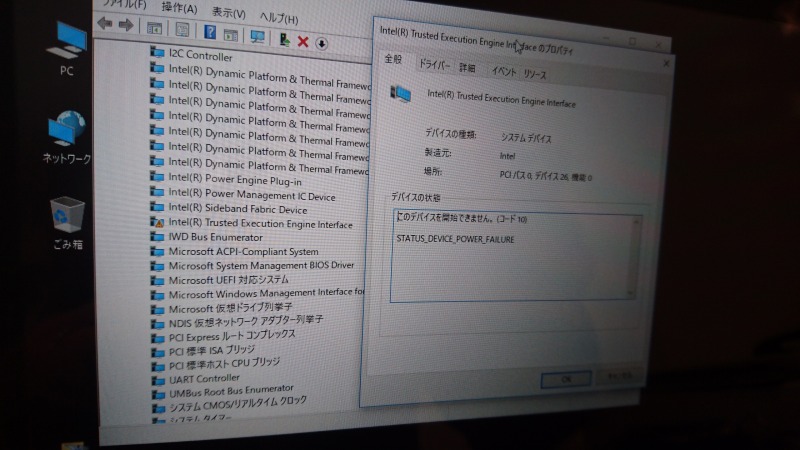Click the device icon beside UART Controller

click(x=158, y=380)
